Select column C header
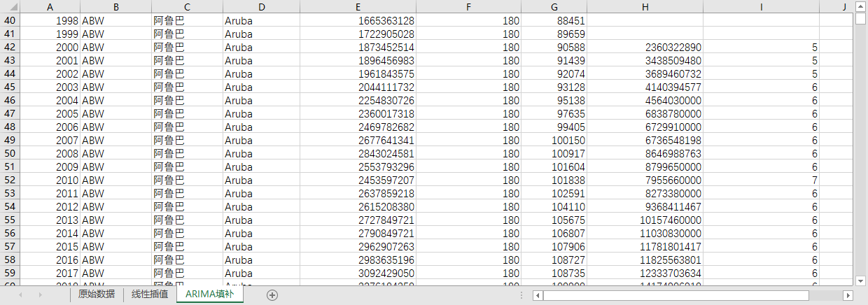Screen dimensions: 868x305 (x=187, y=7)
